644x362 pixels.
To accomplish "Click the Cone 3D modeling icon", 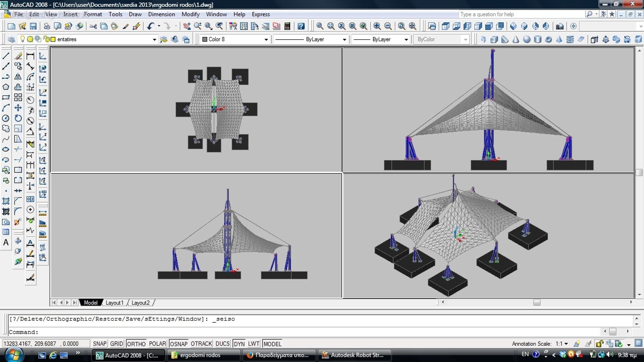I will click(516, 39).
